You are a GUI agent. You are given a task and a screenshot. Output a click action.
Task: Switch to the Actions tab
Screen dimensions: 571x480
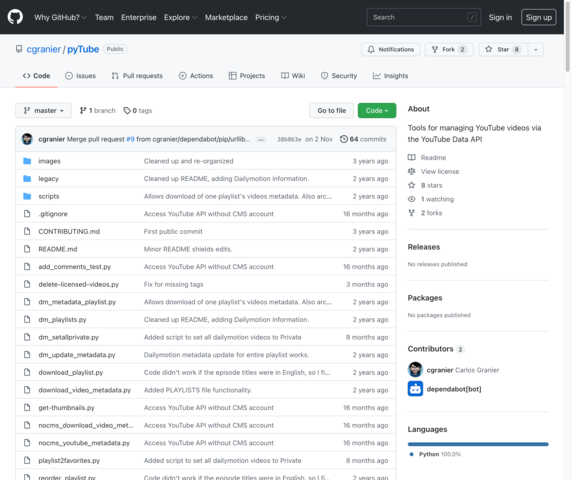[x=196, y=76]
